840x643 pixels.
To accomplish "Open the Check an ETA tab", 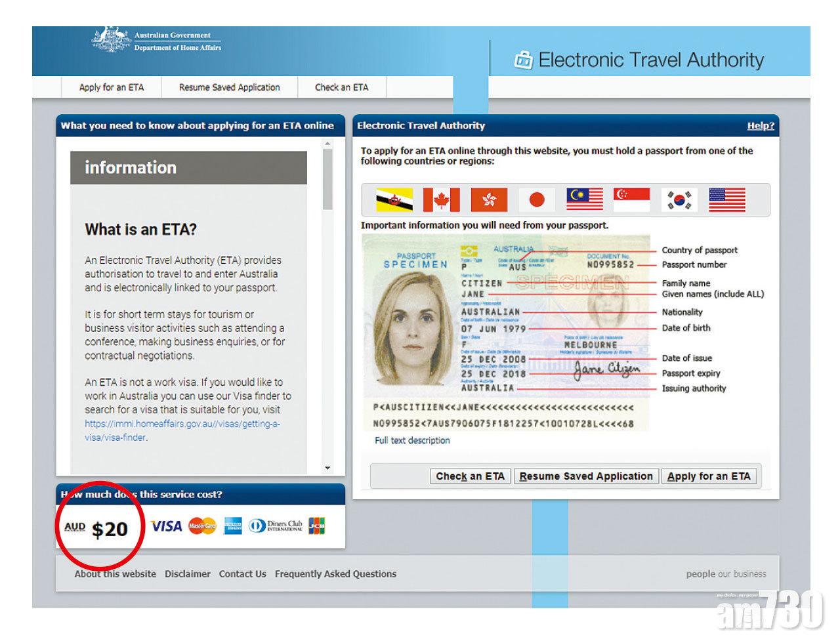I will (x=341, y=87).
